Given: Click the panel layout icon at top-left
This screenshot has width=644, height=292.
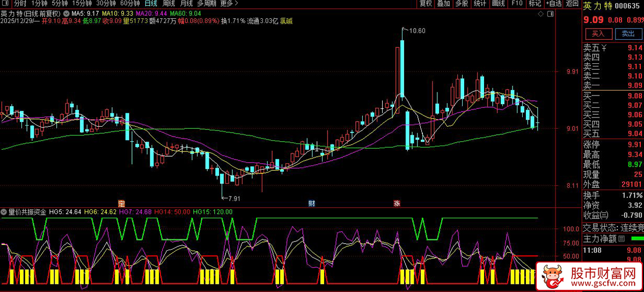Looking at the screenshot, I should point(6,4).
